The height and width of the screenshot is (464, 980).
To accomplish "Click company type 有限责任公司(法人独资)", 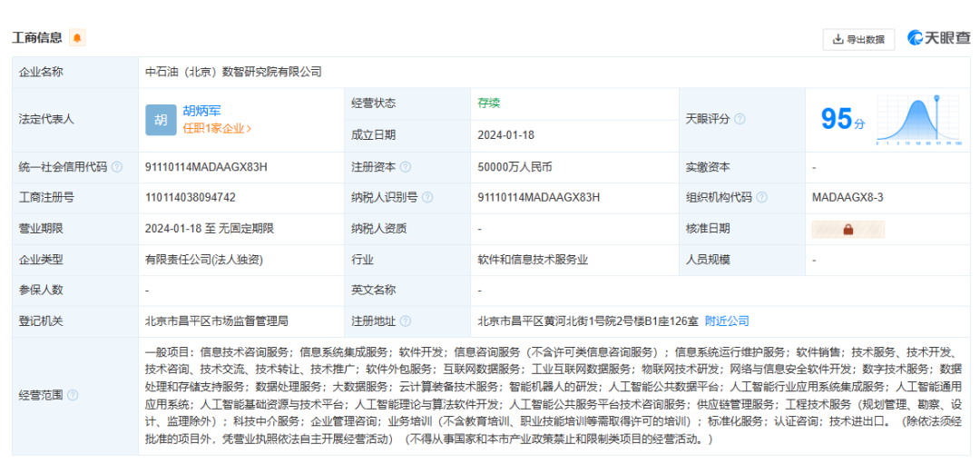I will click(x=204, y=260).
